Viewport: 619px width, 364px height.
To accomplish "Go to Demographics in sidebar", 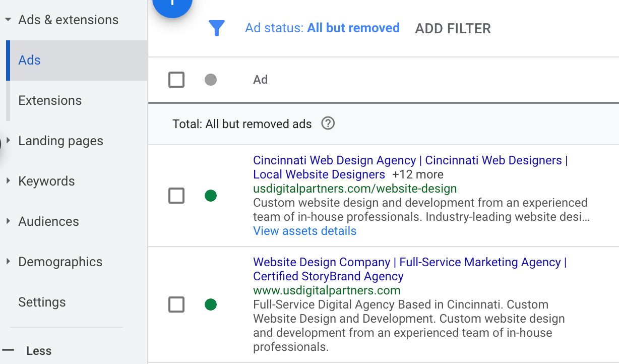I will (x=60, y=262).
